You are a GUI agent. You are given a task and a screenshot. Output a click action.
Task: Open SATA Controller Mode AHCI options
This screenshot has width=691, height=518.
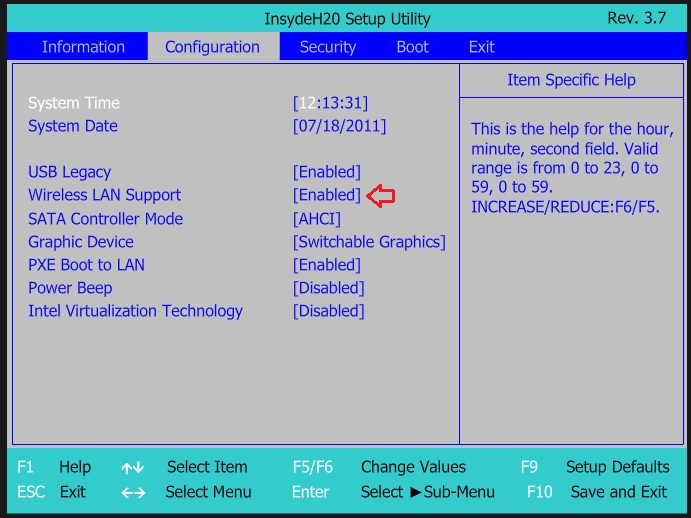[316, 219]
